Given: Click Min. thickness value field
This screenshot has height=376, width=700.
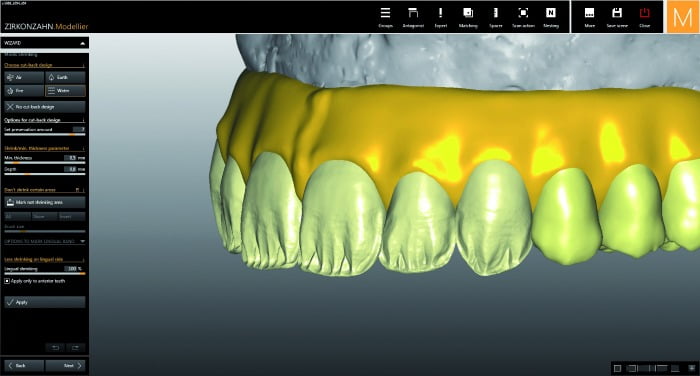Looking at the screenshot, I should (x=70, y=158).
